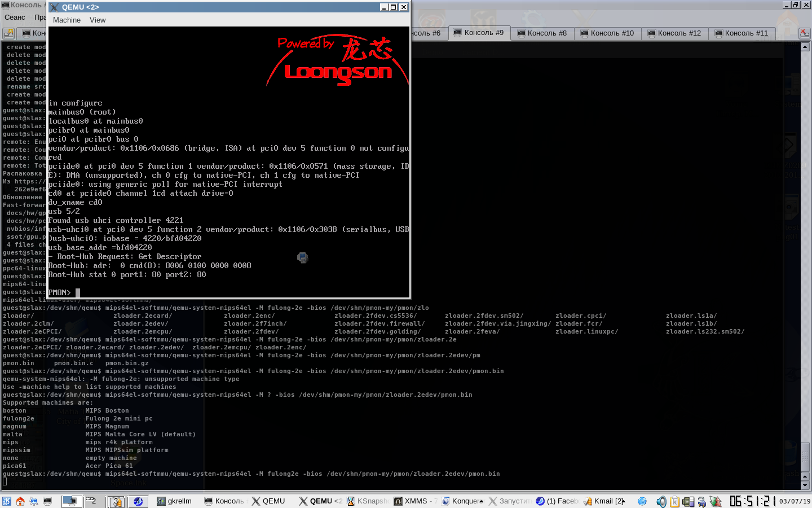The height and width of the screenshot is (508, 812).
Task: Activate Kmail taskbar entry
Action: click(604, 501)
